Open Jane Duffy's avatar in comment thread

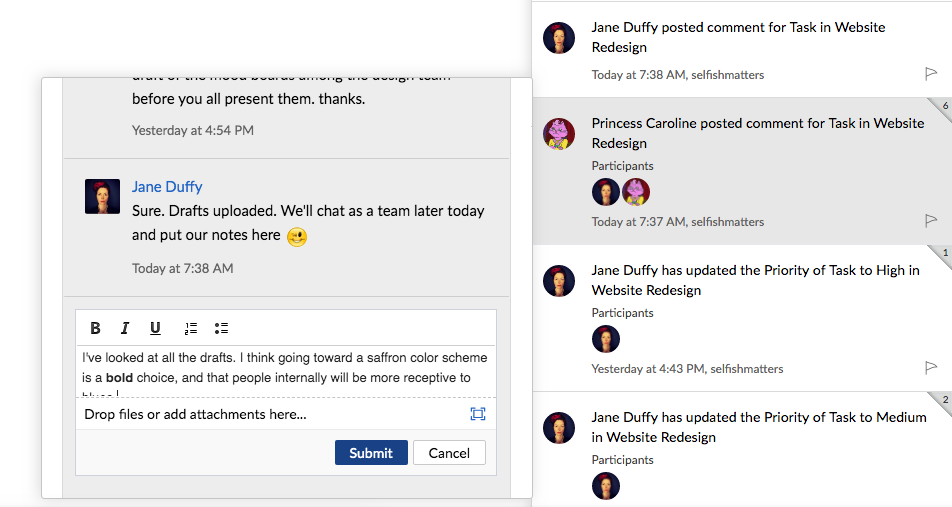pyautogui.click(x=102, y=196)
